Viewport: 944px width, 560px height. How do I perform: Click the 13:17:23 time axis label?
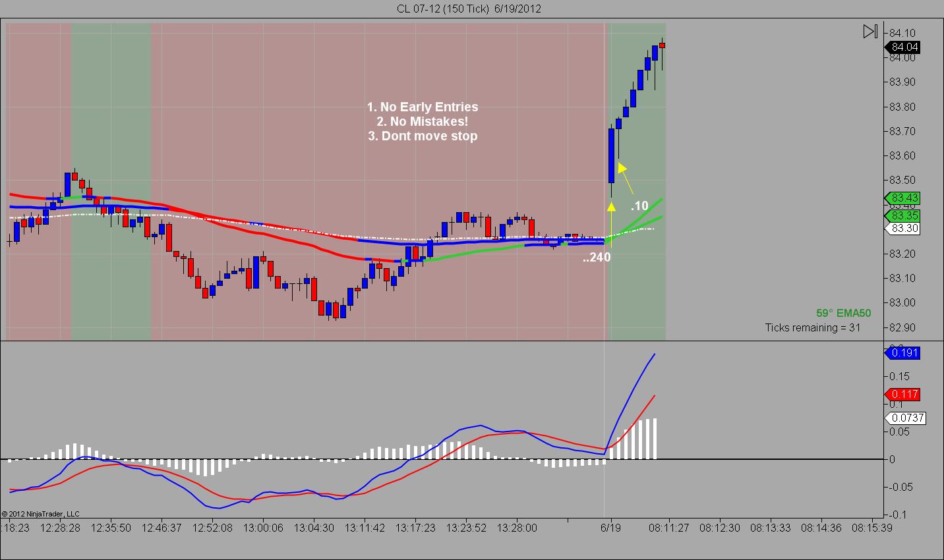pyautogui.click(x=415, y=528)
